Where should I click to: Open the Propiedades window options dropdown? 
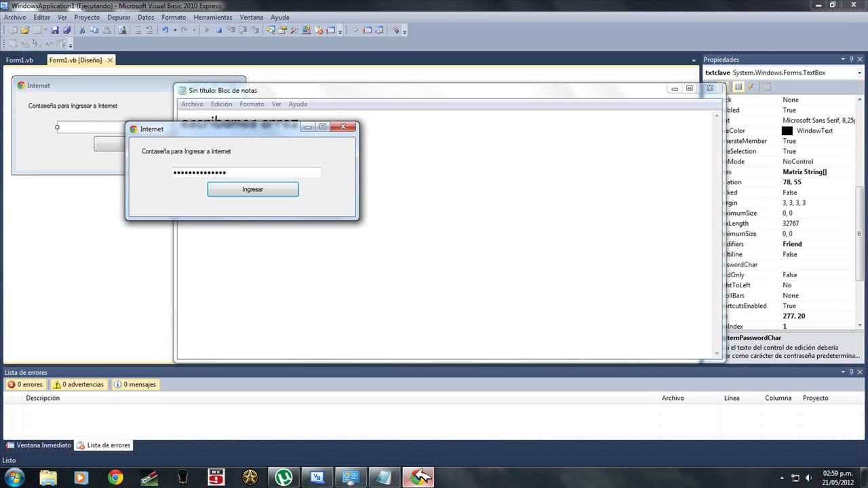pos(843,59)
